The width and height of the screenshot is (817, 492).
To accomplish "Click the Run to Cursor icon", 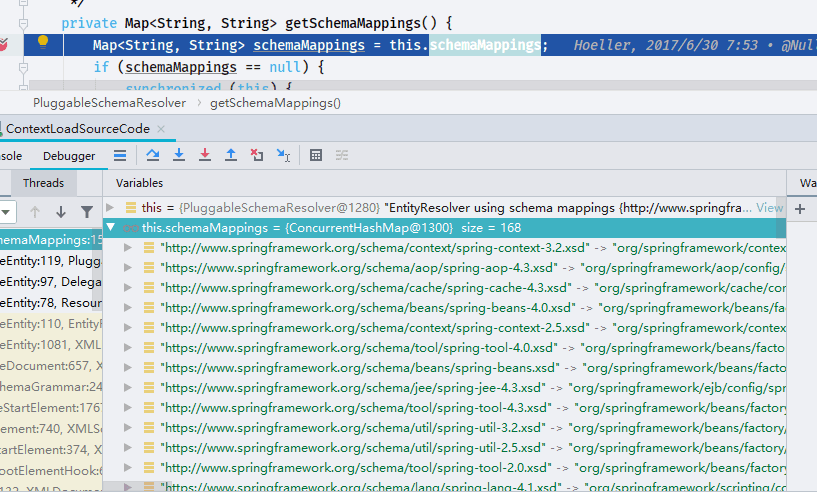I will [283, 155].
